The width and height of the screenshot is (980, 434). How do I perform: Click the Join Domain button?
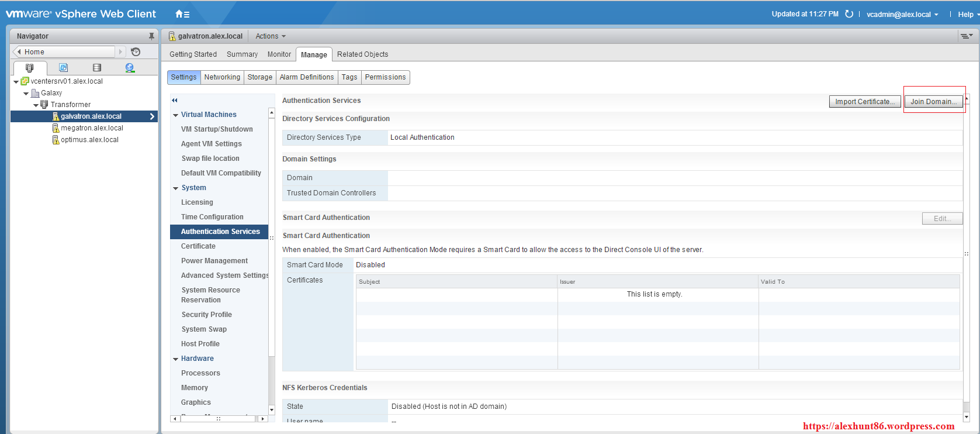[933, 101]
